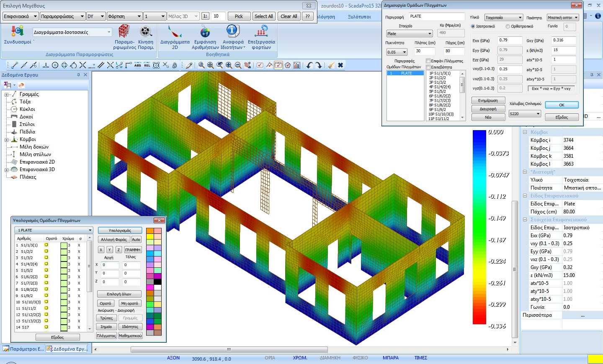The image size is (603, 364).
Task: Click the ABS coordinates toolbar icon
Action: pos(138,65)
